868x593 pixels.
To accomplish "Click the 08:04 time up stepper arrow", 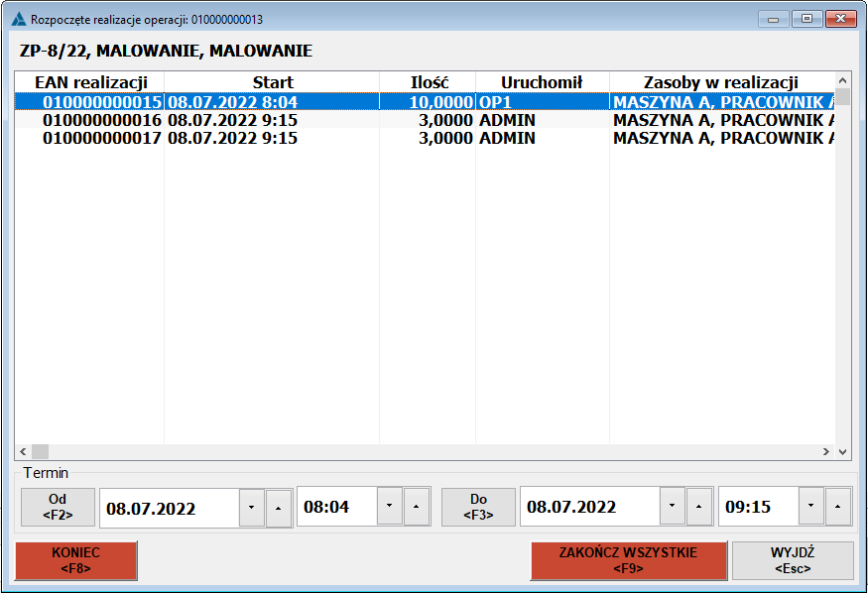I will click(416, 506).
